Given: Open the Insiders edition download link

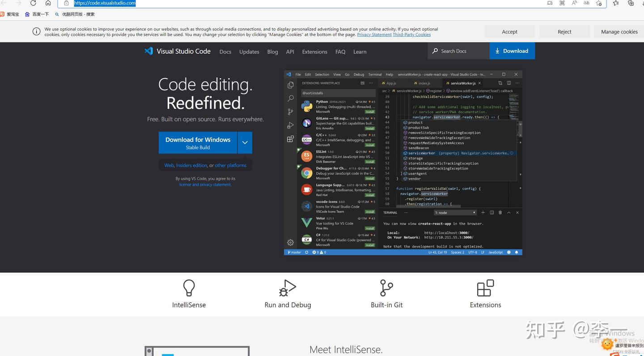Looking at the screenshot, I should click(191, 165).
